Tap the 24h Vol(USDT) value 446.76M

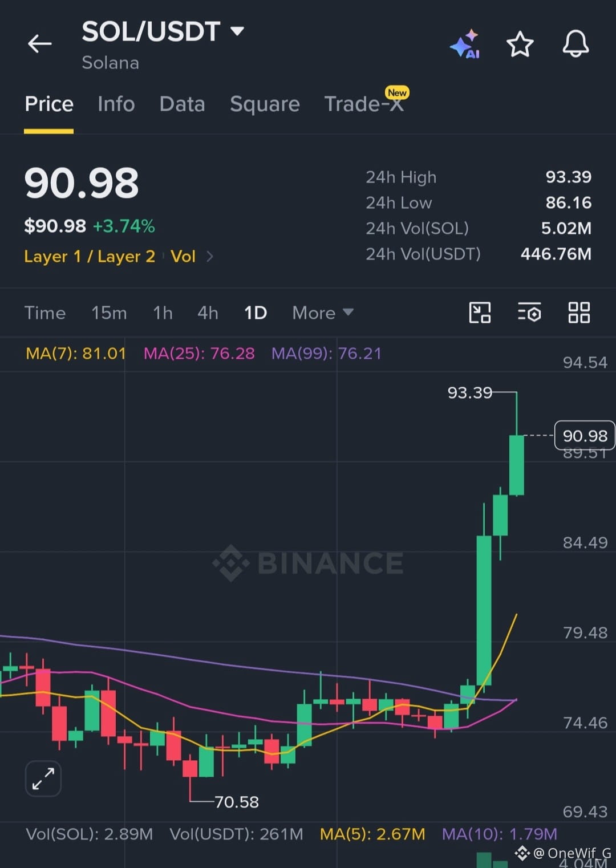pos(556,254)
